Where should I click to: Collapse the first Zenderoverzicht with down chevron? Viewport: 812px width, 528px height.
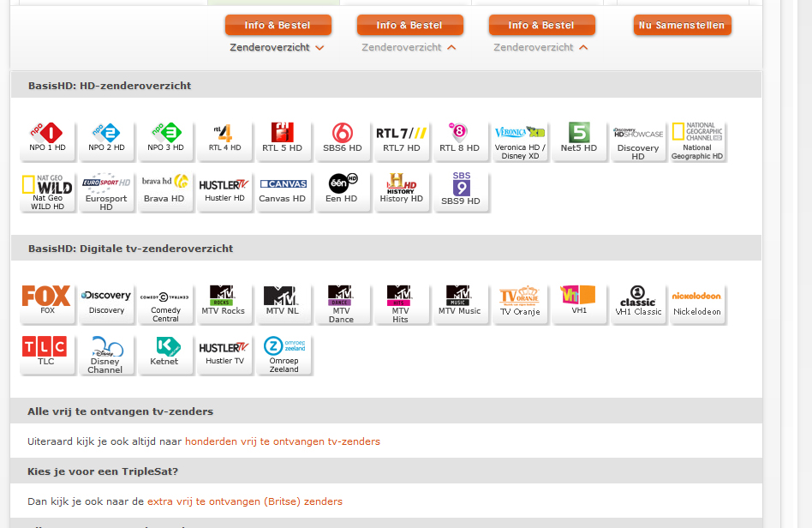[x=277, y=47]
